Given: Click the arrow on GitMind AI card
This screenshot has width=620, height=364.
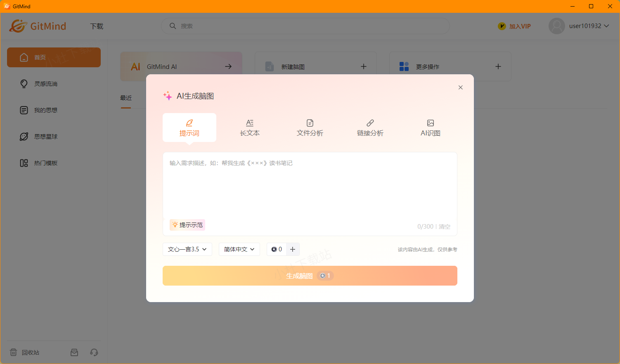Looking at the screenshot, I should tap(228, 66).
